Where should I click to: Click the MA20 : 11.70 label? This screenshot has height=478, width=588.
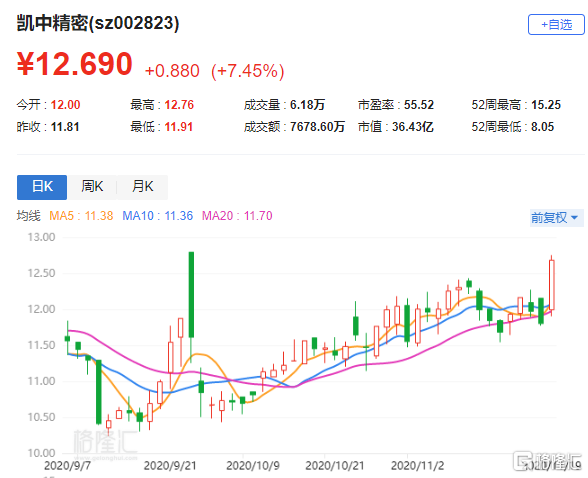tap(237, 216)
